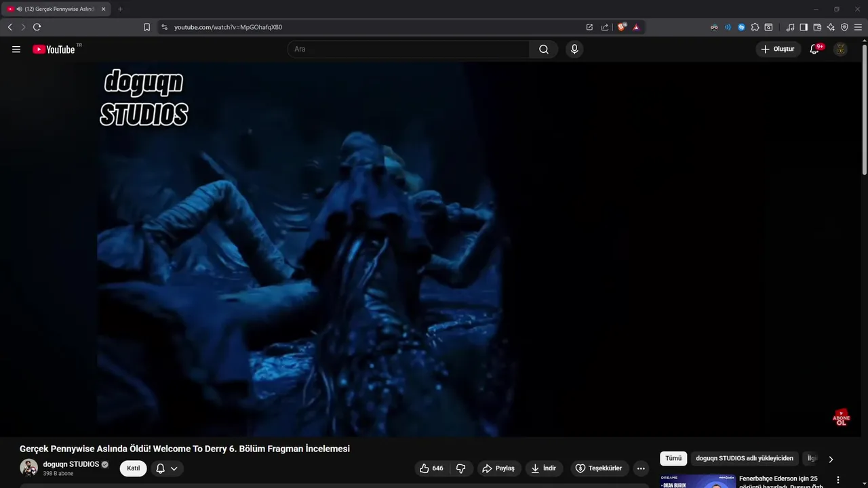Click the video player frame

(430, 249)
